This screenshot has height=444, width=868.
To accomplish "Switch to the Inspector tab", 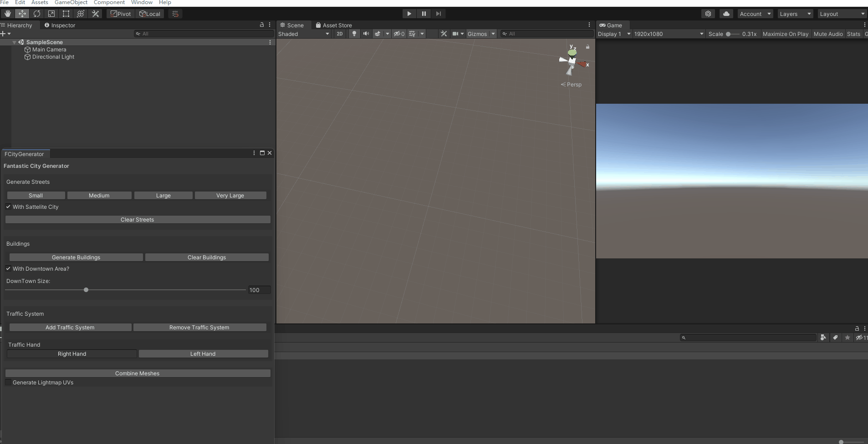I will (x=60, y=25).
